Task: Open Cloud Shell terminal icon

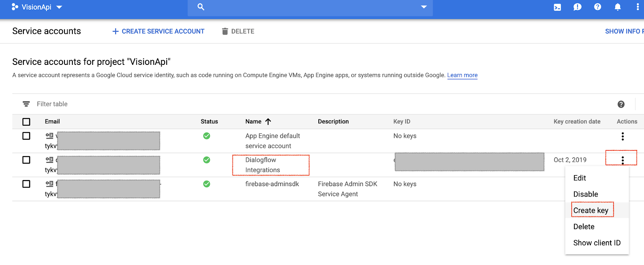Action: coord(557,7)
